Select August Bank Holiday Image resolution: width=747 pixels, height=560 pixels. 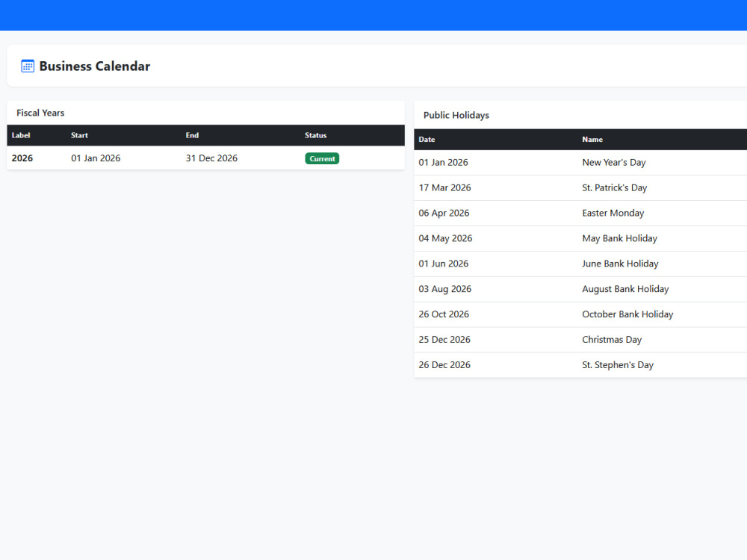625,288
